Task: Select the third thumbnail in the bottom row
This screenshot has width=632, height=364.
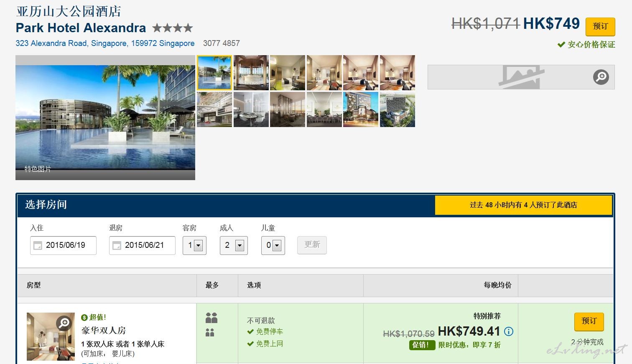Action: pyautogui.click(x=288, y=109)
